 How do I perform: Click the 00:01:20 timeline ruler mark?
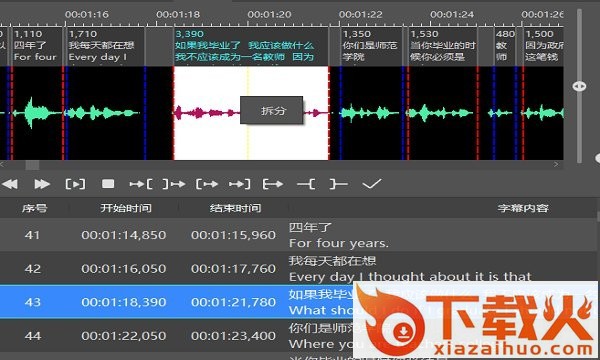tap(269, 15)
